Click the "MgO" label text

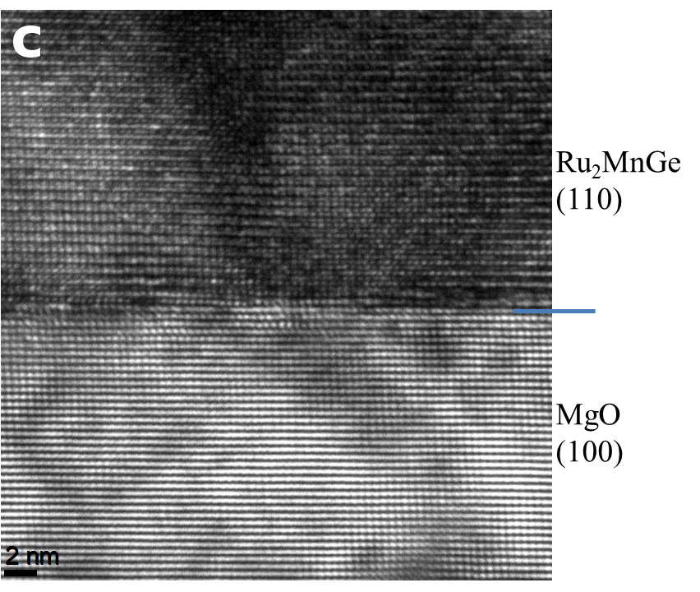pos(588,416)
